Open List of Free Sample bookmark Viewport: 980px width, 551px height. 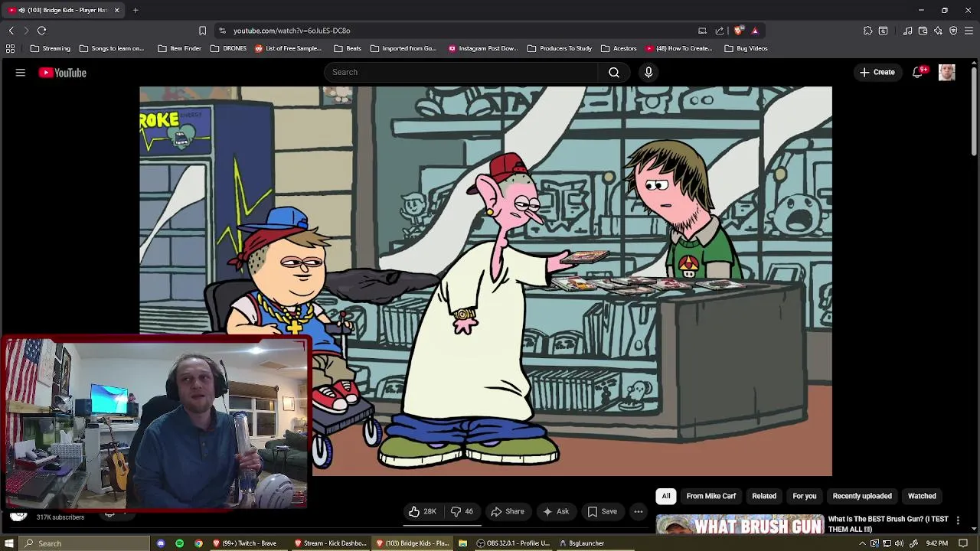tap(289, 48)
